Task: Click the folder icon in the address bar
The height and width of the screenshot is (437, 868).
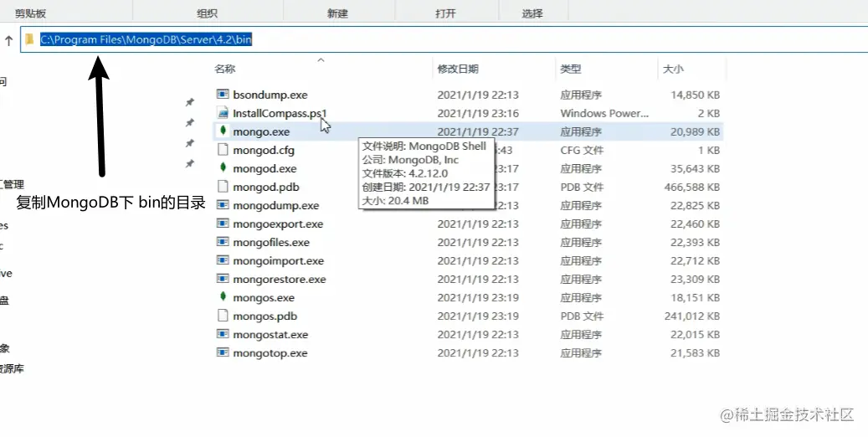Action: point(29,40)
